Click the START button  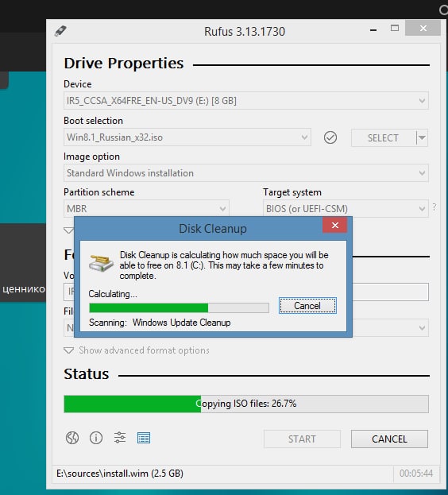click(302, 439)
